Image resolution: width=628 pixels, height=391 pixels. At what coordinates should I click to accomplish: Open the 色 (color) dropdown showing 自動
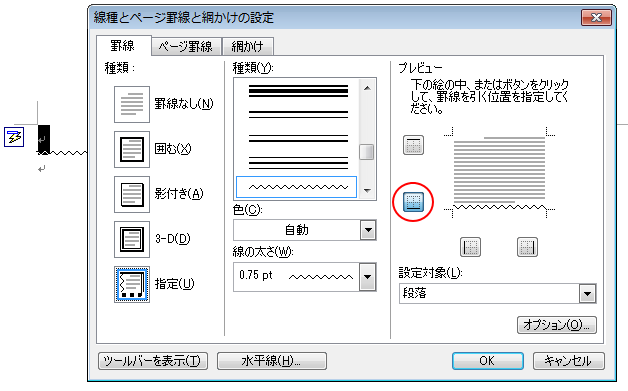pos(304,230)
